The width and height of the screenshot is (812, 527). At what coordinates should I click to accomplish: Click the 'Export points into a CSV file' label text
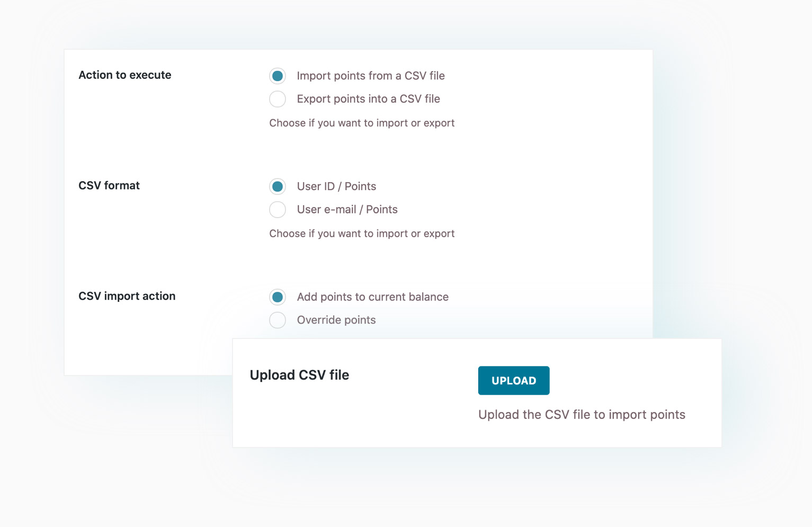(368, 99)
